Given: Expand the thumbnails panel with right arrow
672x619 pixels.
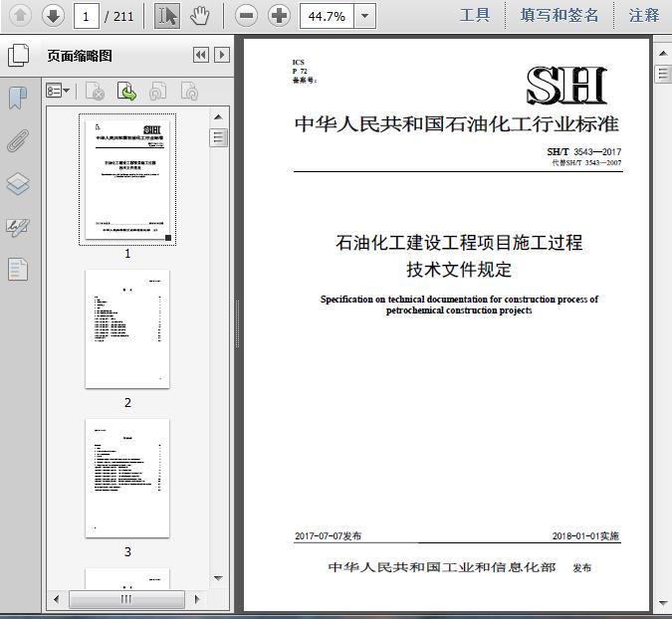Looking at the screenshot, I should [x=221, y=56].
